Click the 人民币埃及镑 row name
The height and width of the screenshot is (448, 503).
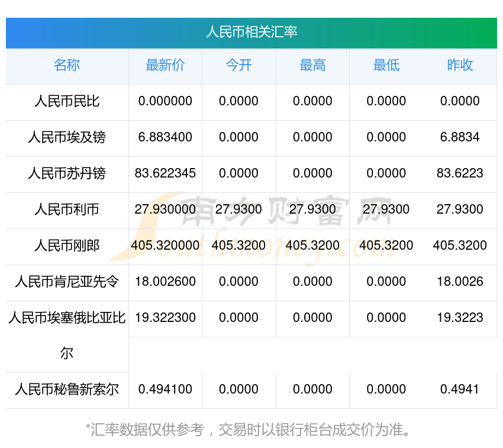coord(67,137)
